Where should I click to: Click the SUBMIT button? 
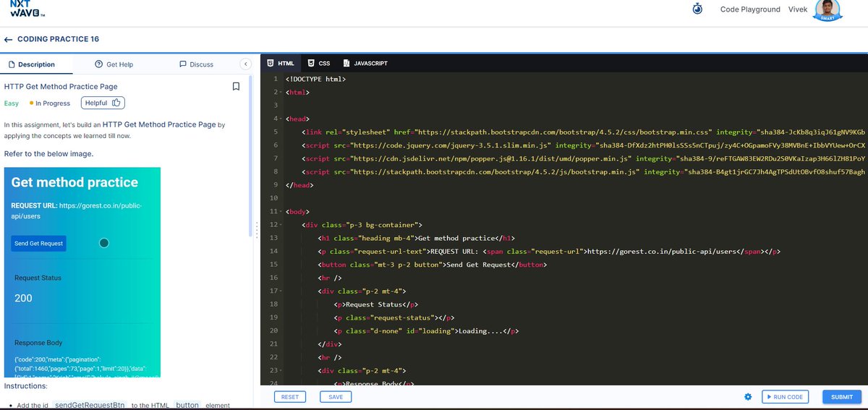coord(842,397)
